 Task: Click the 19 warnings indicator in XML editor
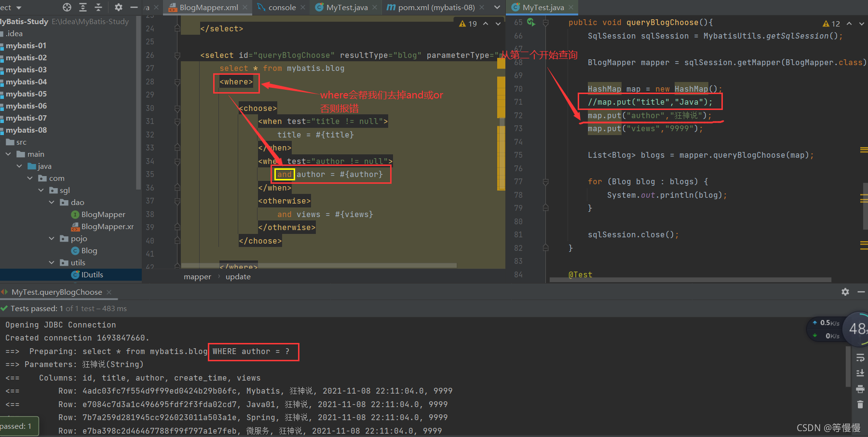pyautogui.click(x=468, y=24)
